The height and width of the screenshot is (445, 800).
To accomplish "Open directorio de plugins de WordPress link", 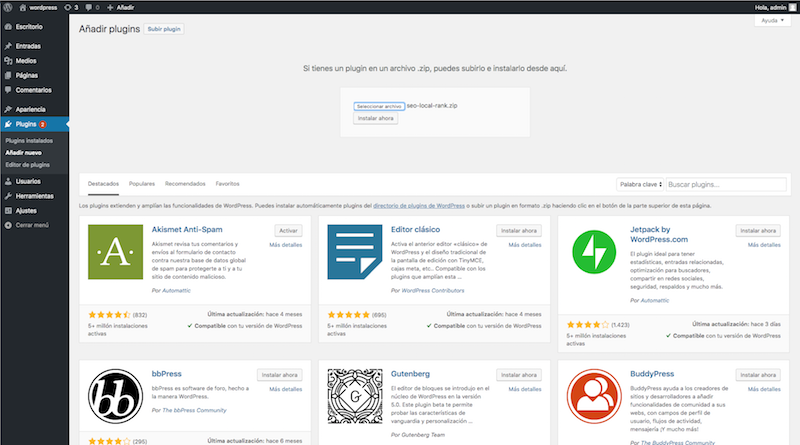I will [419, 206].
